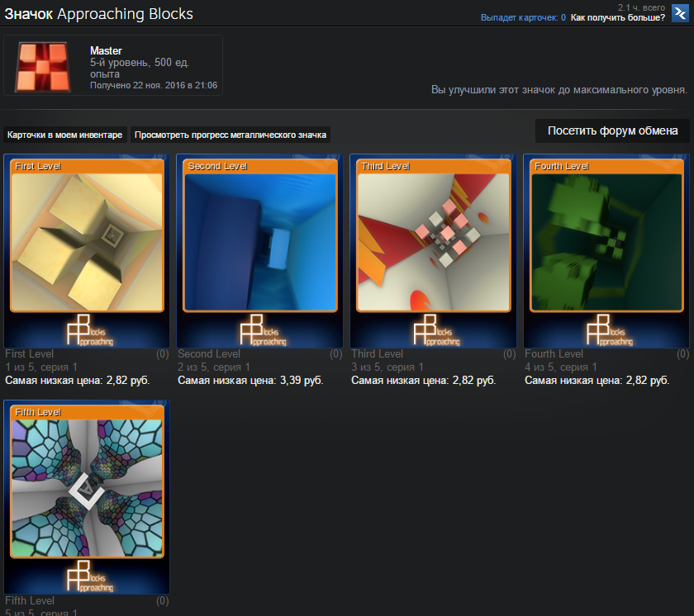This screenshot has height=616, width=694.
Task: Click the Master badge icon
Action: tap(43, 66)
